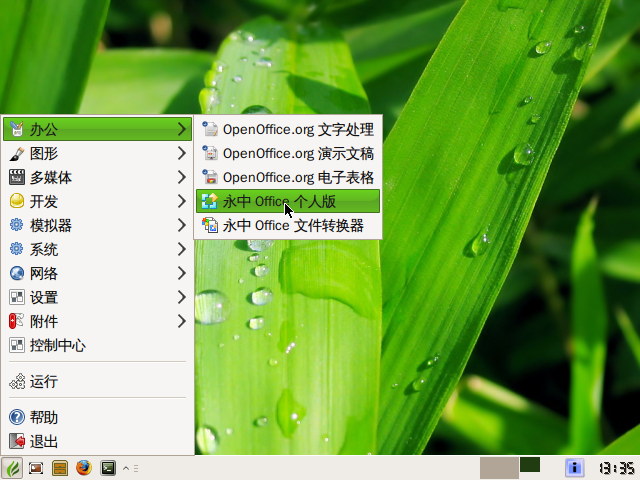Click the 帮助 question mark icon

17,417
